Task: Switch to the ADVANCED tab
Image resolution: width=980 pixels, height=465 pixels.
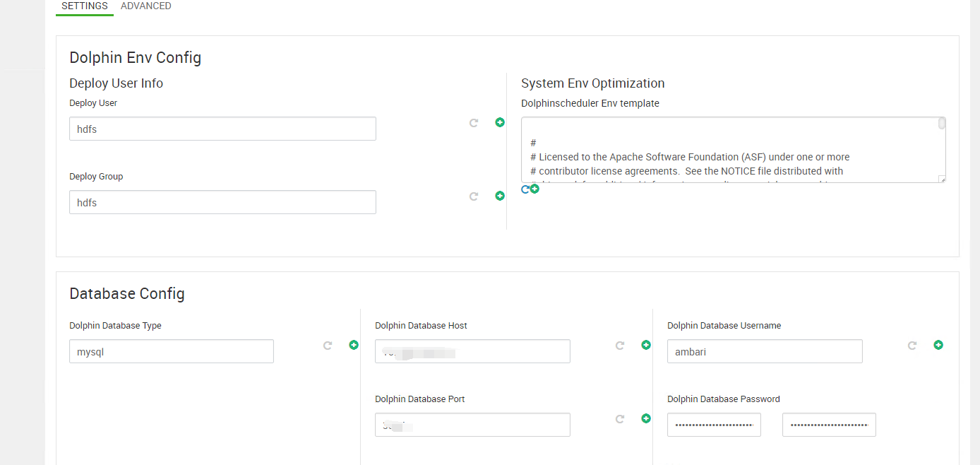Action: [x=146, y=6]
